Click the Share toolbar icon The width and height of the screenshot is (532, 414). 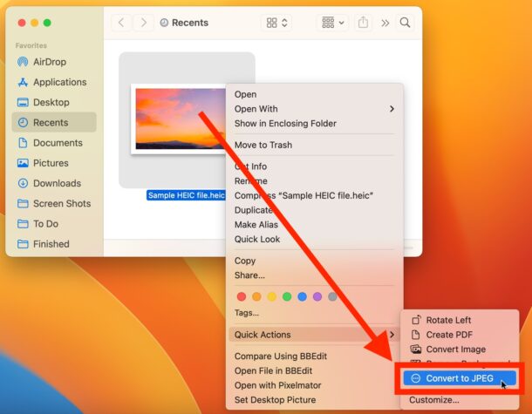pyautogui.click(x=364, y=23)
